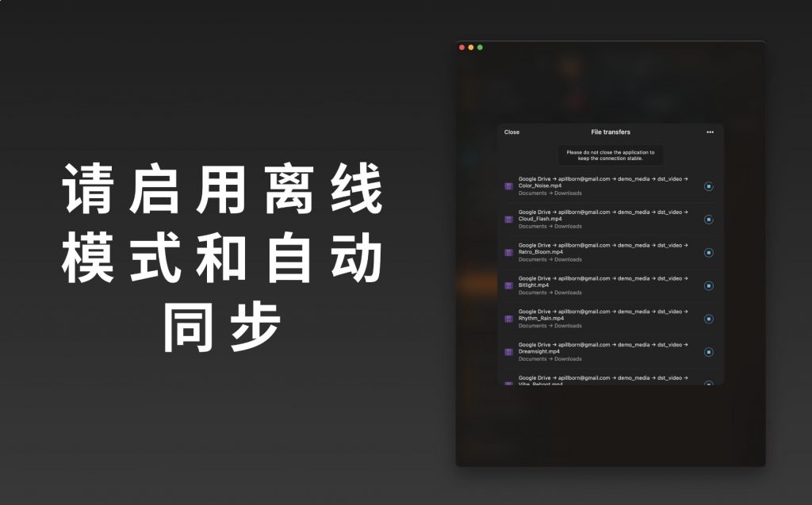The image size is (812, 505).
Task: Halt the Bitlight.mp4 download
Action: (x=709, y=285)
